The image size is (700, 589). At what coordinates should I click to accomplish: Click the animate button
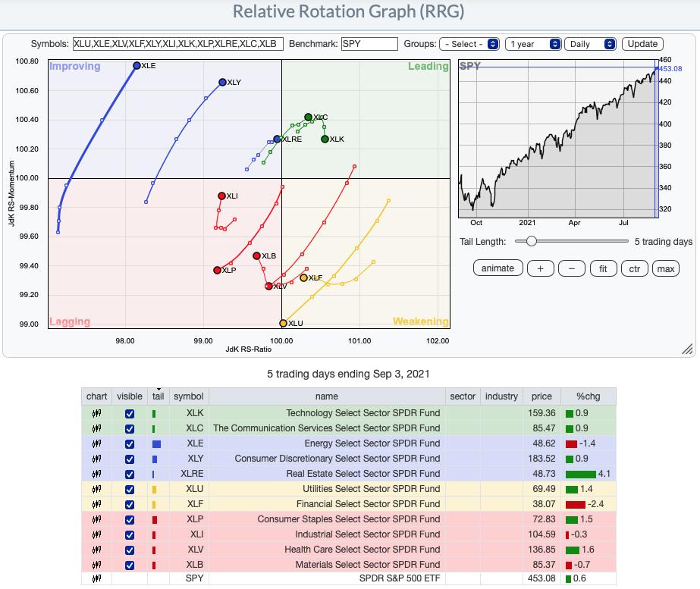498,268
